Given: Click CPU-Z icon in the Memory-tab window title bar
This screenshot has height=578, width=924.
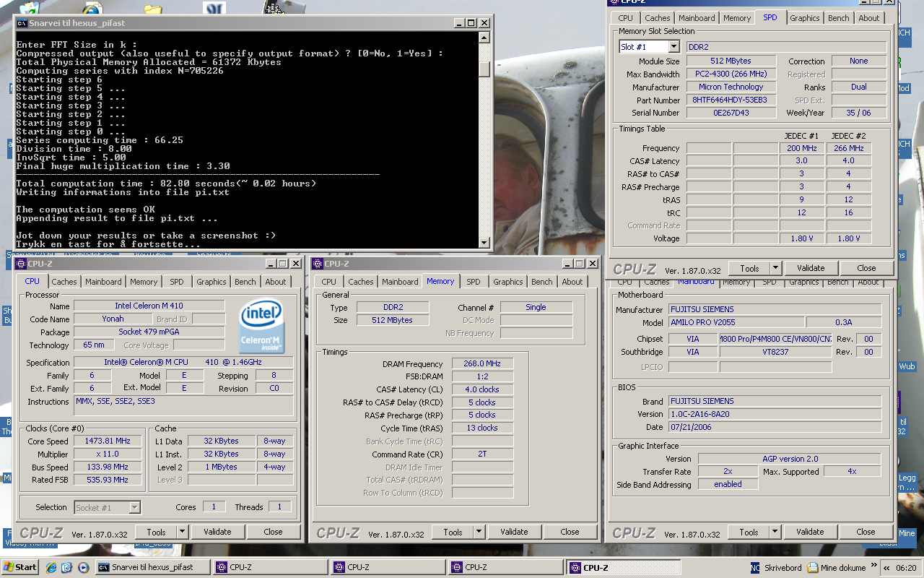Looking at the screenshot, I should coord(318,264).
